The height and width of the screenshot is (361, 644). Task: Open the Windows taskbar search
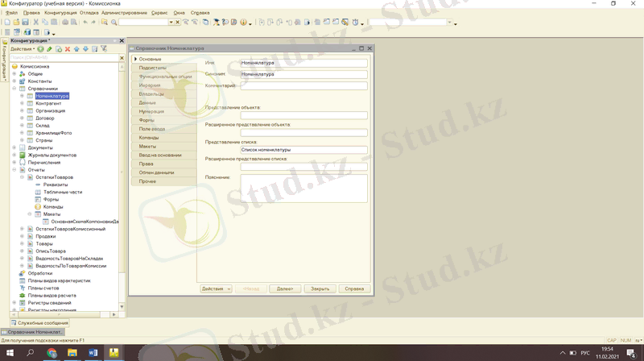[31, 353]
